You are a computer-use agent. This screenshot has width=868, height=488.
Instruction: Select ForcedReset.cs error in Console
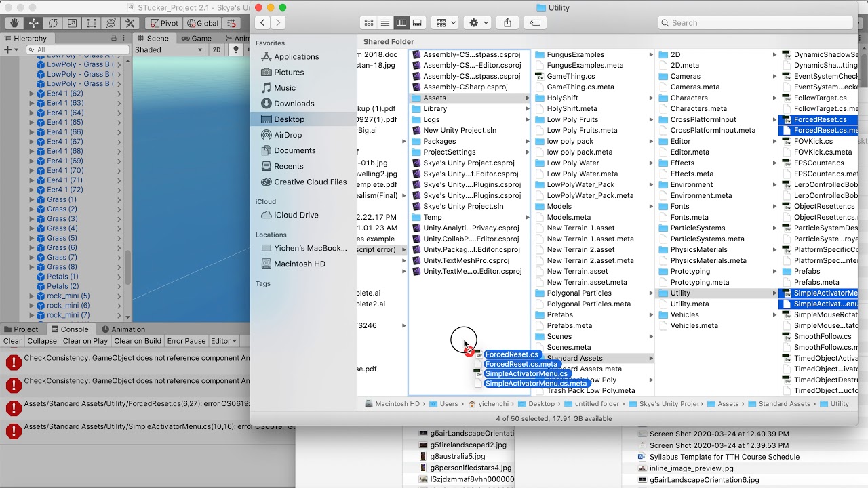125,407
